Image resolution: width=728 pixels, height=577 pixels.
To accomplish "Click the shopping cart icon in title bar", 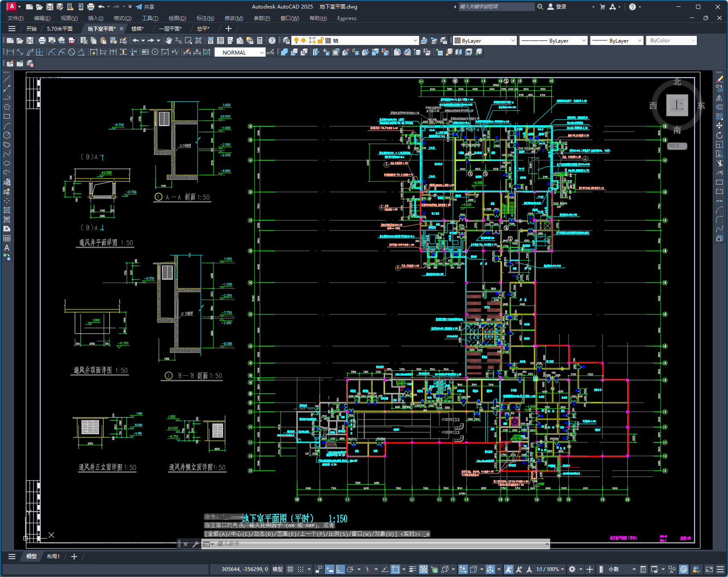I will tap(603, 7).
